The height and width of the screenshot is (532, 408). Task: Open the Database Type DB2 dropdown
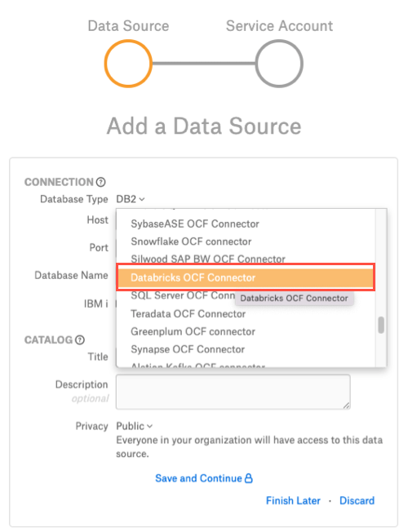[x=131, y=199]
